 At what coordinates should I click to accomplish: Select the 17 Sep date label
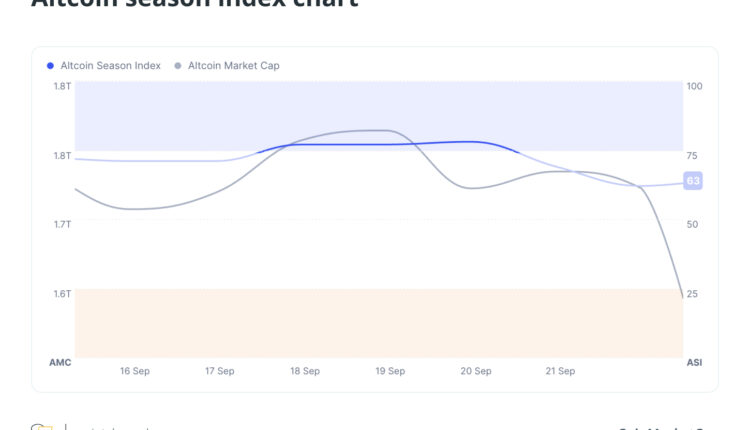point(220,371)
